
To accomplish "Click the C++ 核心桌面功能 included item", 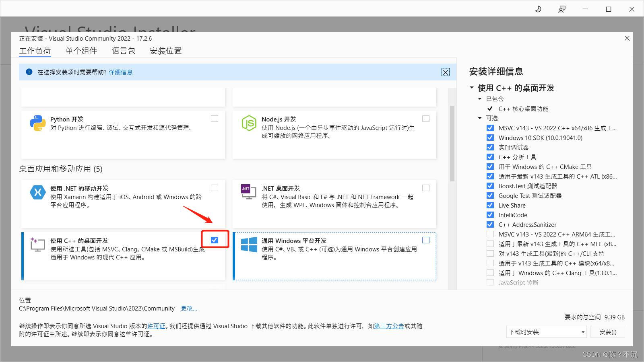I will tap(523, 109).
